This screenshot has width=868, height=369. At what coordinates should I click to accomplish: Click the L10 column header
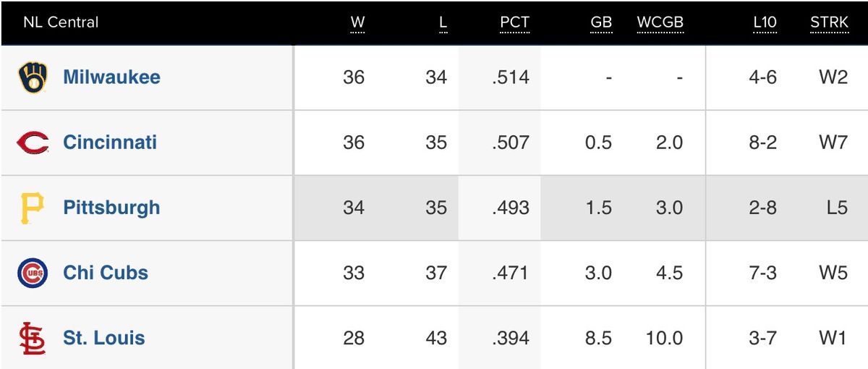click(x=765, y=22)
